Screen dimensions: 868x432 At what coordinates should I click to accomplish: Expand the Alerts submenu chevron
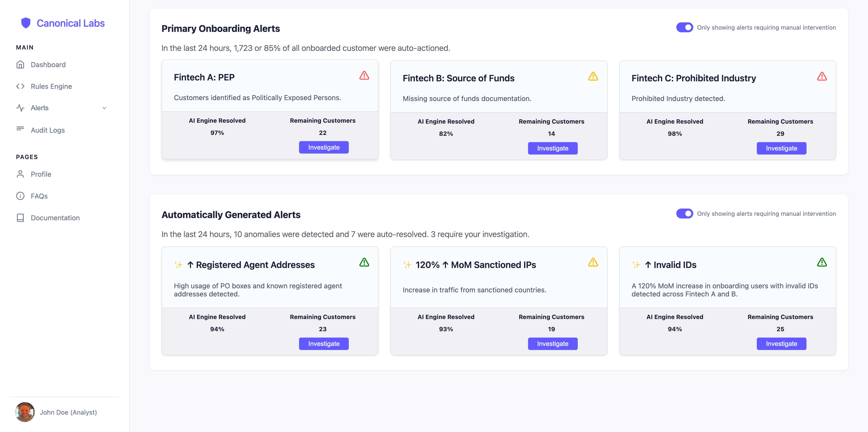104,108
